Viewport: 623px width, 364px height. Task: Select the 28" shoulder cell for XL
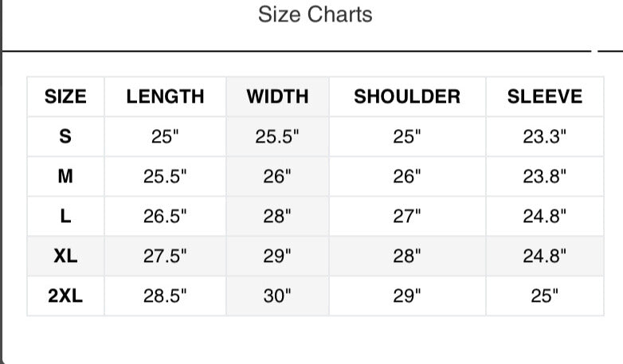click(407, 256)
